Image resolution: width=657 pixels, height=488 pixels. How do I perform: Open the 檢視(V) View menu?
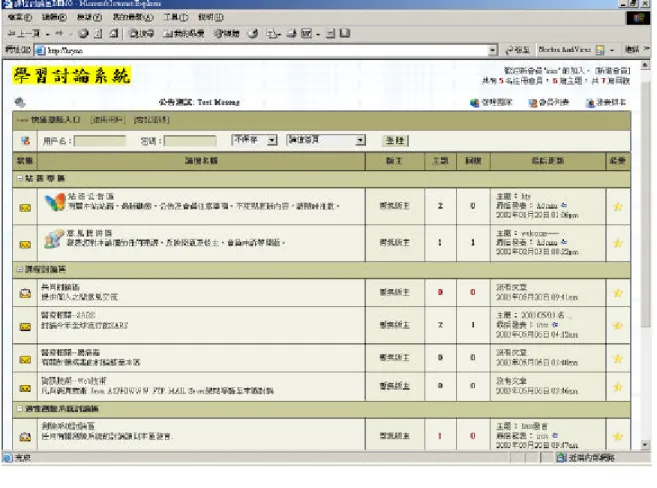[x=89, y=18]
